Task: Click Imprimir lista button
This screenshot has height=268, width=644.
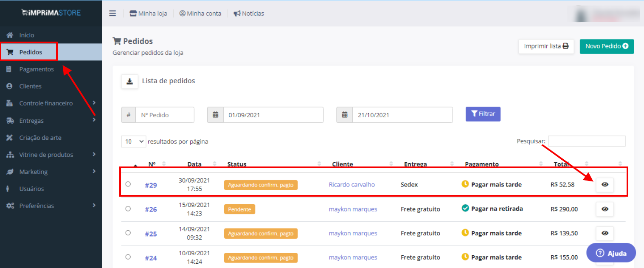Action: click(x=546, y=46)
